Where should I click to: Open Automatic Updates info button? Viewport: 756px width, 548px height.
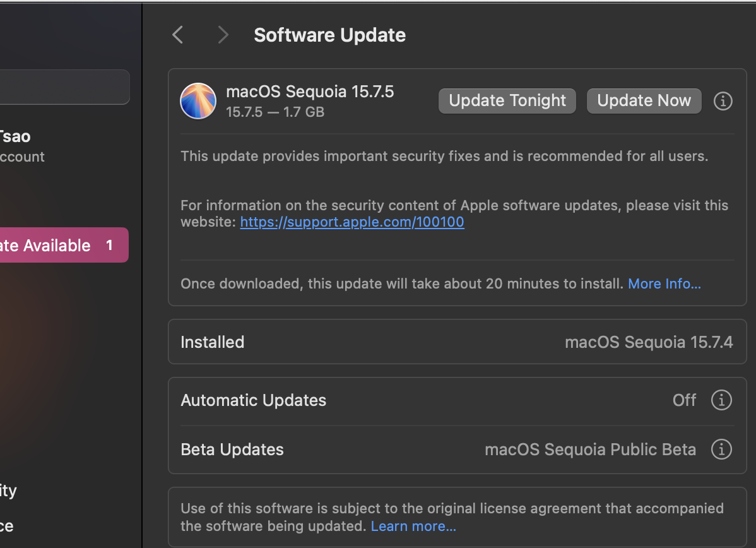click(x=721, y=400)
